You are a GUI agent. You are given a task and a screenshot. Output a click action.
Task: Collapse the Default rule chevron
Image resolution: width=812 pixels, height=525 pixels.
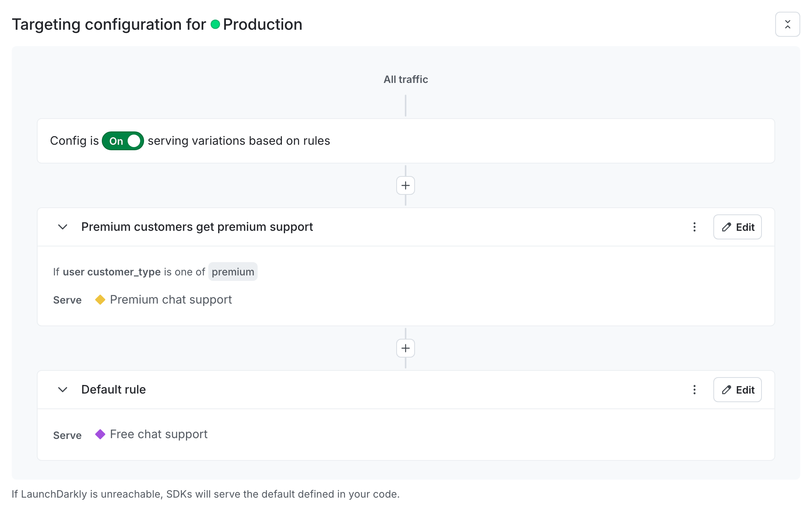click(x=63, y=390)
